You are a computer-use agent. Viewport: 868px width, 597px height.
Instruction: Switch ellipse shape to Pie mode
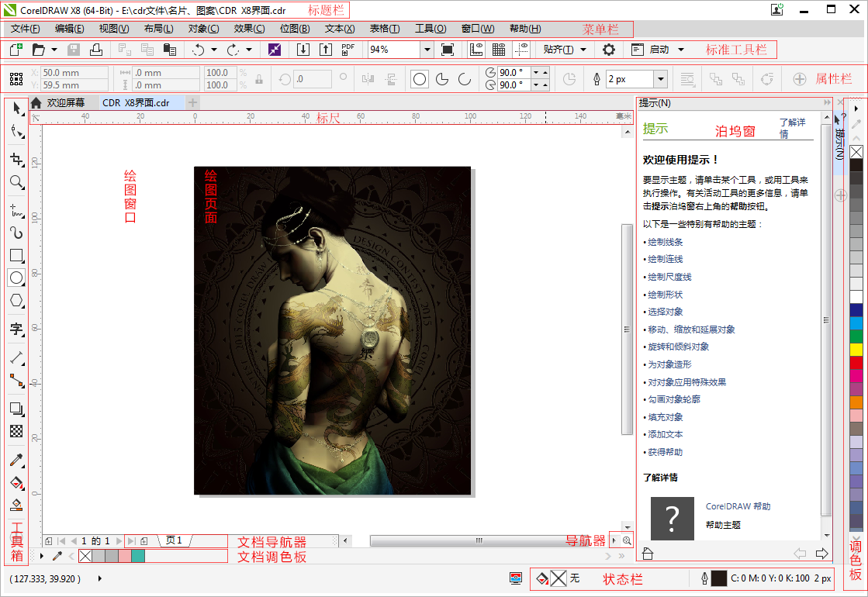pos(442,79)
